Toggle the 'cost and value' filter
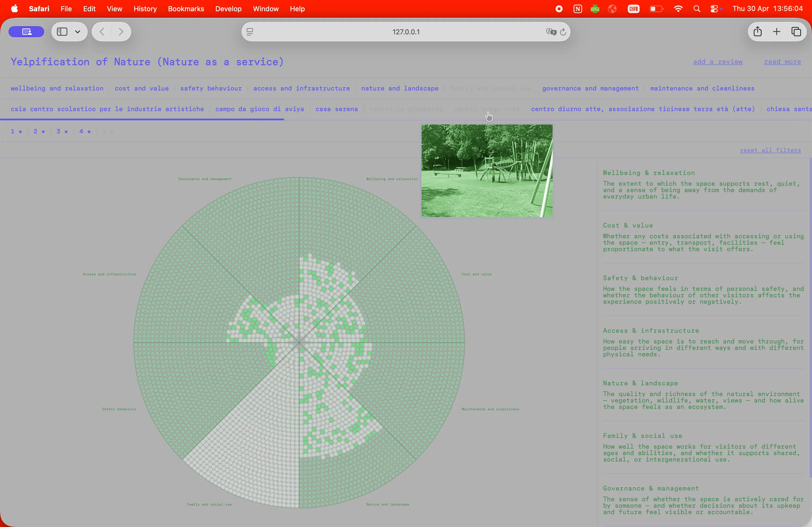The height and width of the screenshot is (527, 812). pos(142,88)
